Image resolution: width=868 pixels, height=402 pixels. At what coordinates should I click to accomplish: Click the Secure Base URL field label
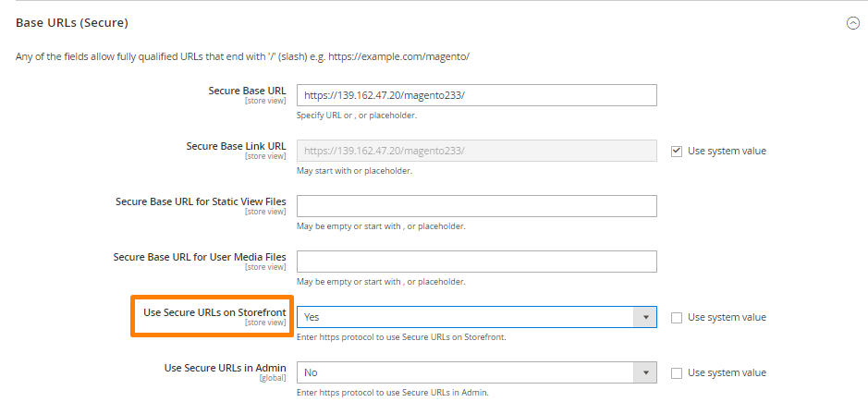(x=248, y=91)
